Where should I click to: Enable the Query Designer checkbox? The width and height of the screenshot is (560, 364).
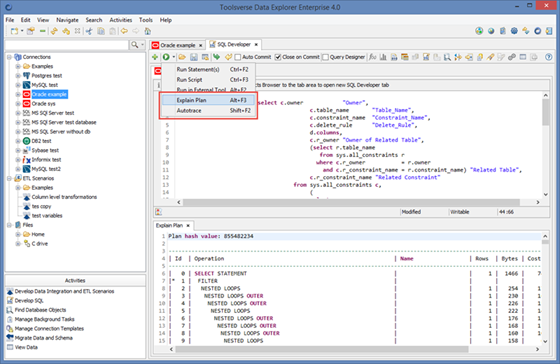[x=325, y=57]
